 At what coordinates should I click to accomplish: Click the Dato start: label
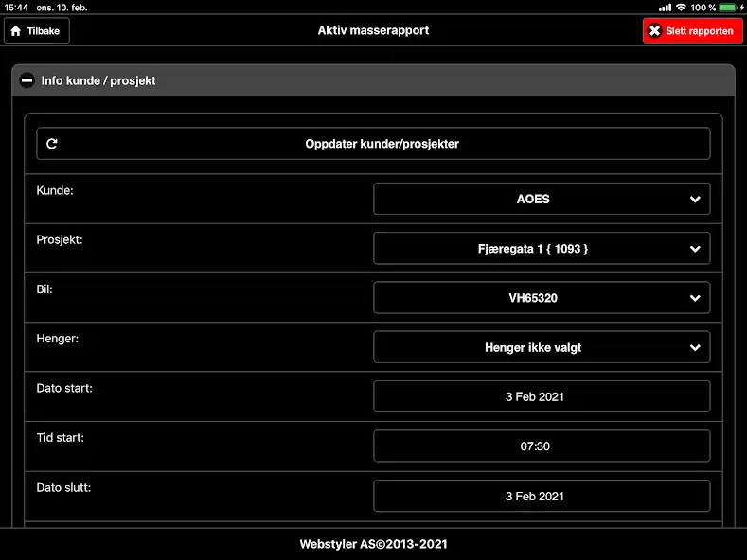point(64,388)
